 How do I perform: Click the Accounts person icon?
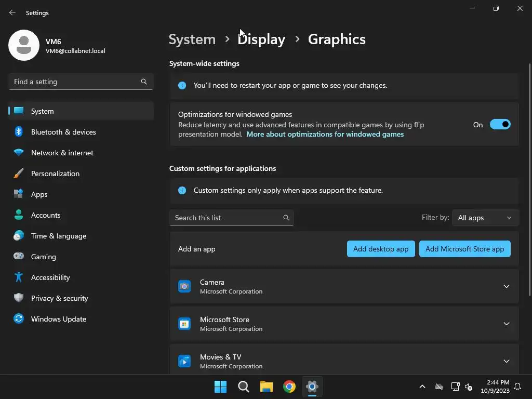tap(19, 215)
